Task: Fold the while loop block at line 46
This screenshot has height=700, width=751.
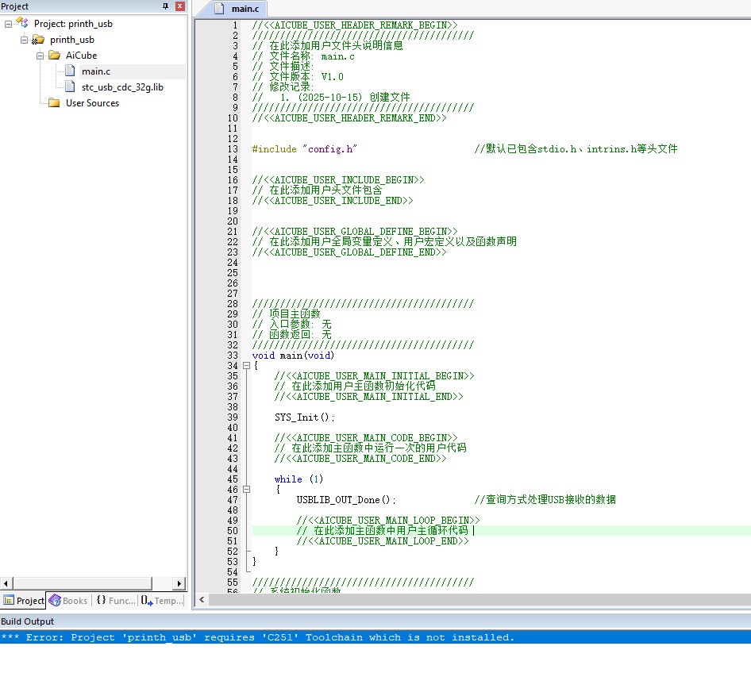Action: (246, 490)
